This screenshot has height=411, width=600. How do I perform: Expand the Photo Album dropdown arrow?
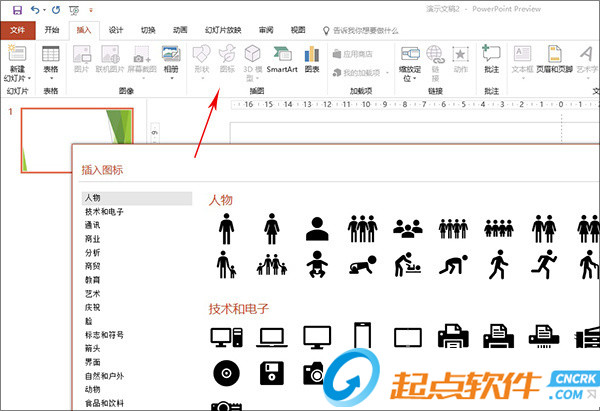[172, 78]
